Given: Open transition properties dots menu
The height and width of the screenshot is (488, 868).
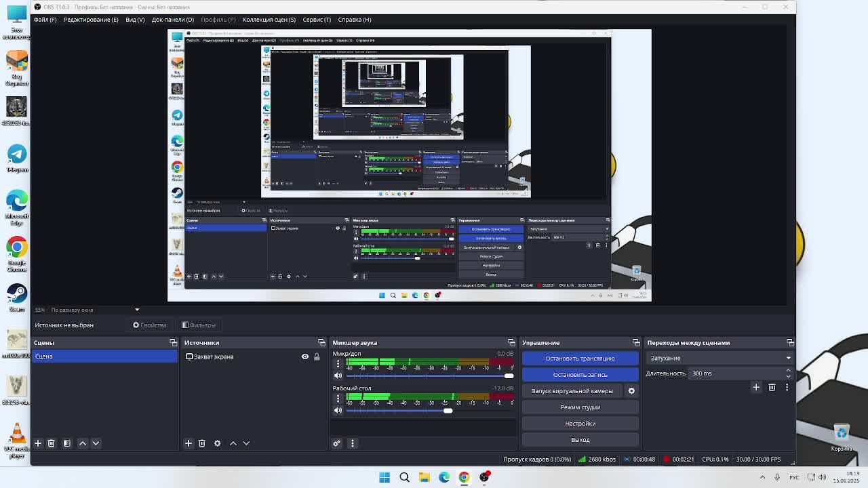Looking at the screenshot, I should [x=787, y=387].
